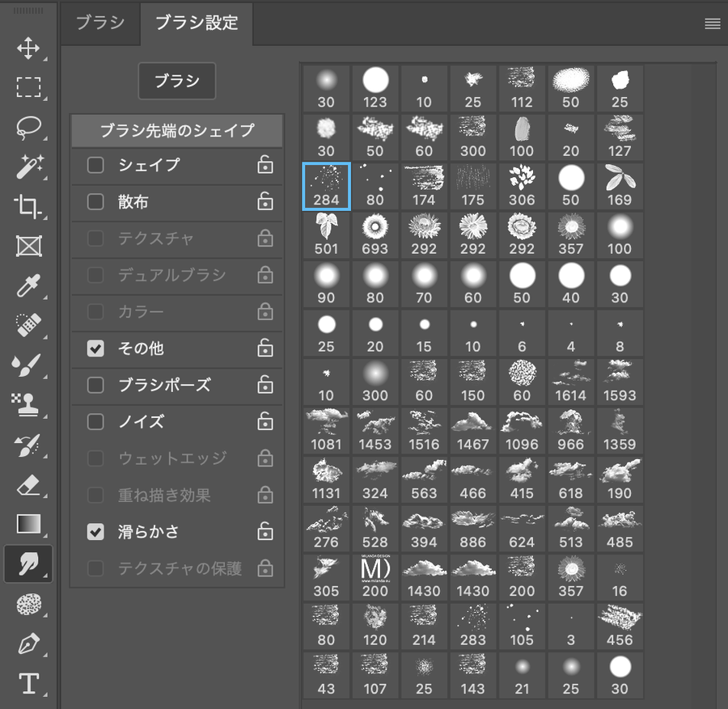Turn on the ノイズ checkbox
Viewport: 728px width, 709px height.
tap(95, 422)
